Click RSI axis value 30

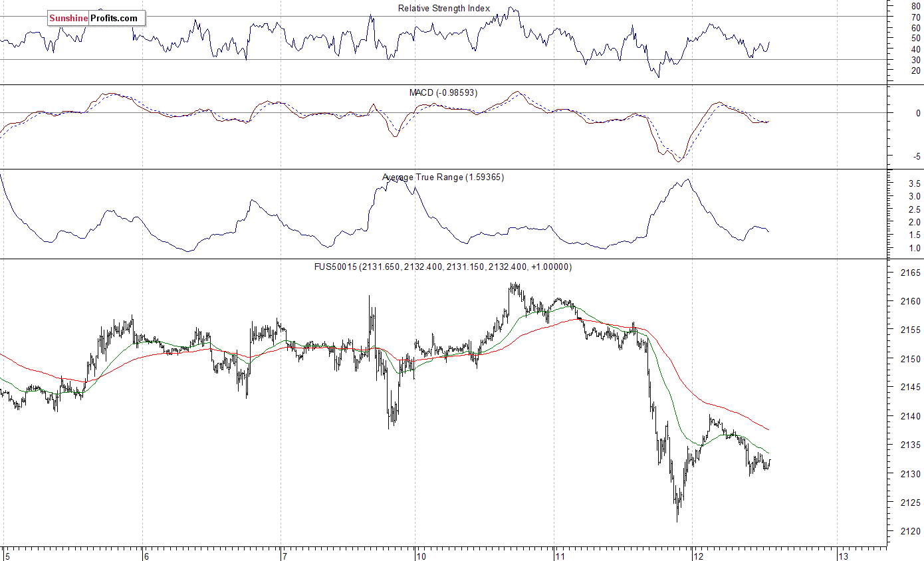(916, 60)
